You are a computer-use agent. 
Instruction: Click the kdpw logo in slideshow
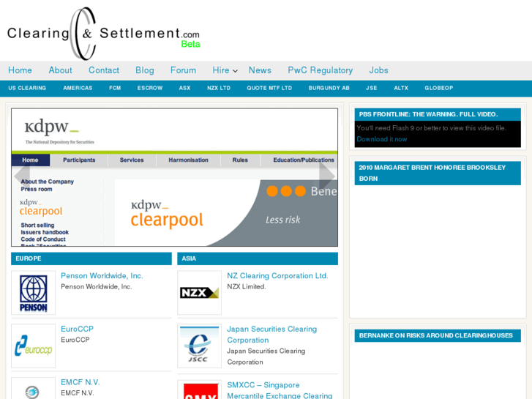tap(52, 127)
